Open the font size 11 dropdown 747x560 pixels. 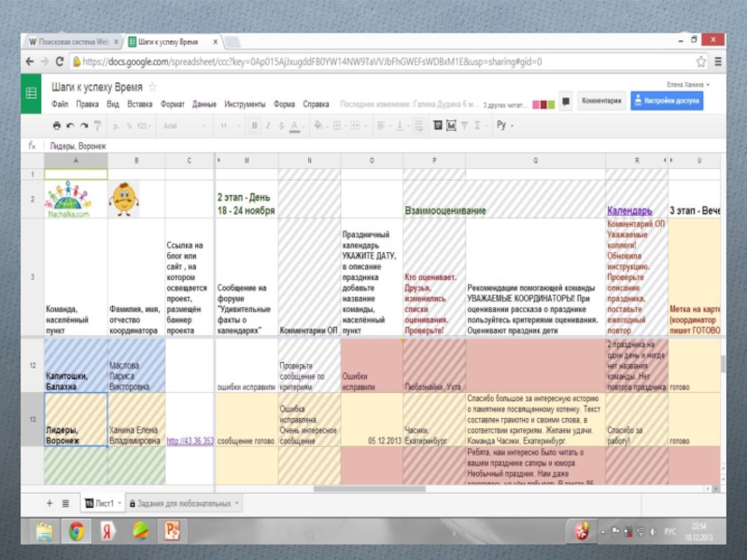(229, 125)
